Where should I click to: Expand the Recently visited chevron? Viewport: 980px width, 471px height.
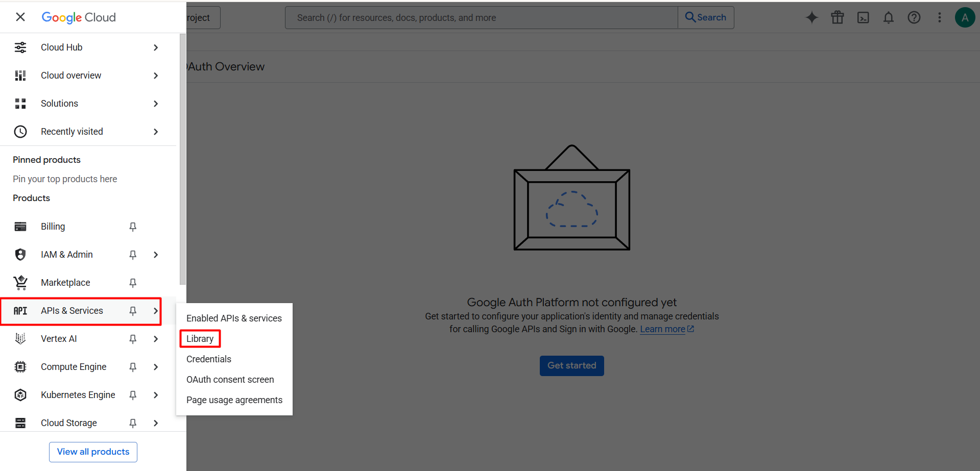point(156,132)
